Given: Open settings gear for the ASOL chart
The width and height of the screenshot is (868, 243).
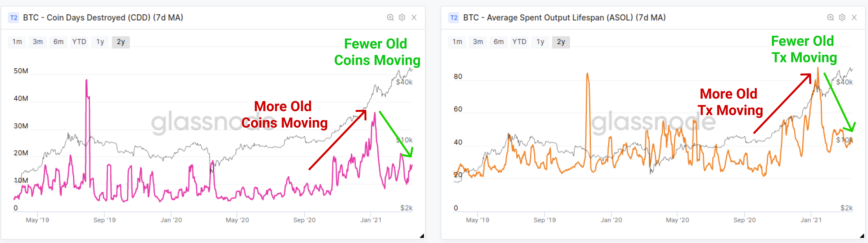Looking at the screenshot, I should tap(842, 17).
